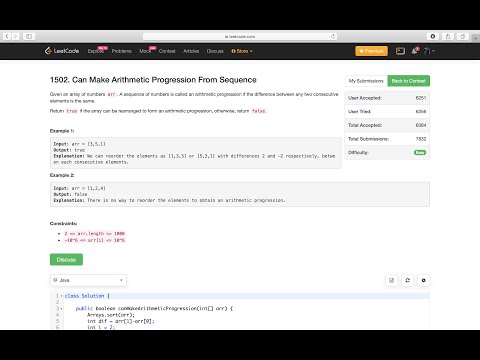Open the Articles nav item

point(191,51)
